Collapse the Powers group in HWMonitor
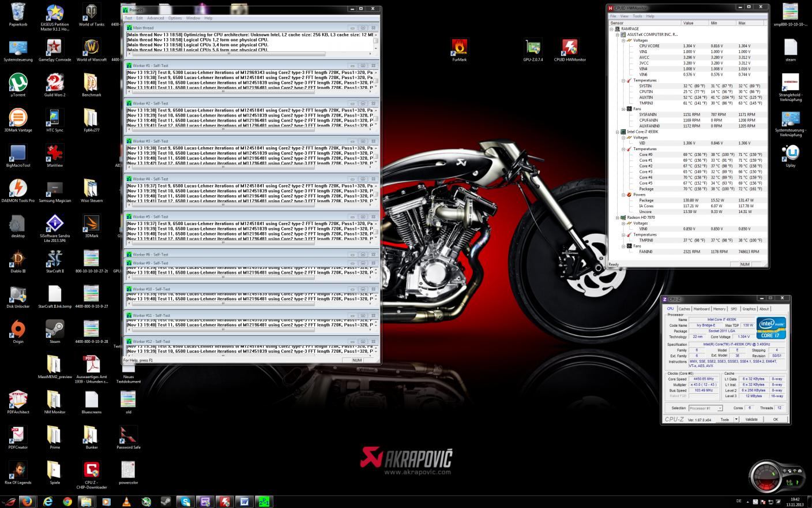812x508 pixels. pos(623,195)
